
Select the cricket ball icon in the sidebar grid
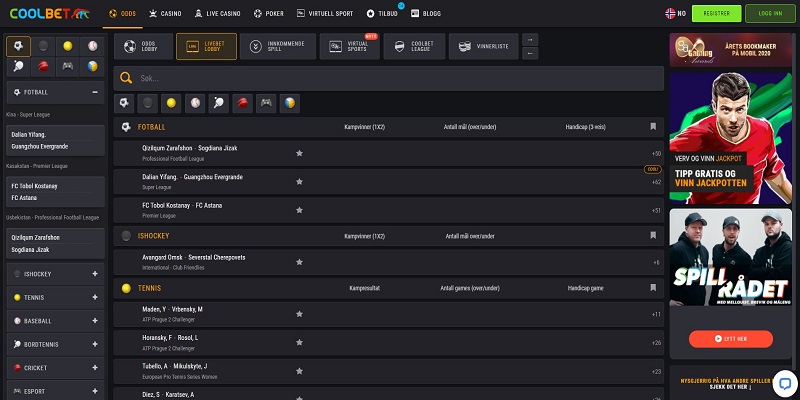tap(43, 67)
